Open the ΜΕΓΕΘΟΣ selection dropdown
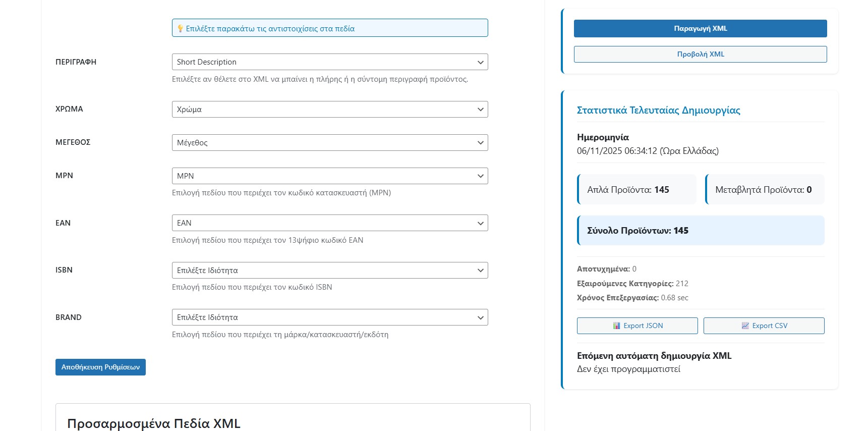Image resolution: width=868 pixels, height=431 pixels. point(329,143)
